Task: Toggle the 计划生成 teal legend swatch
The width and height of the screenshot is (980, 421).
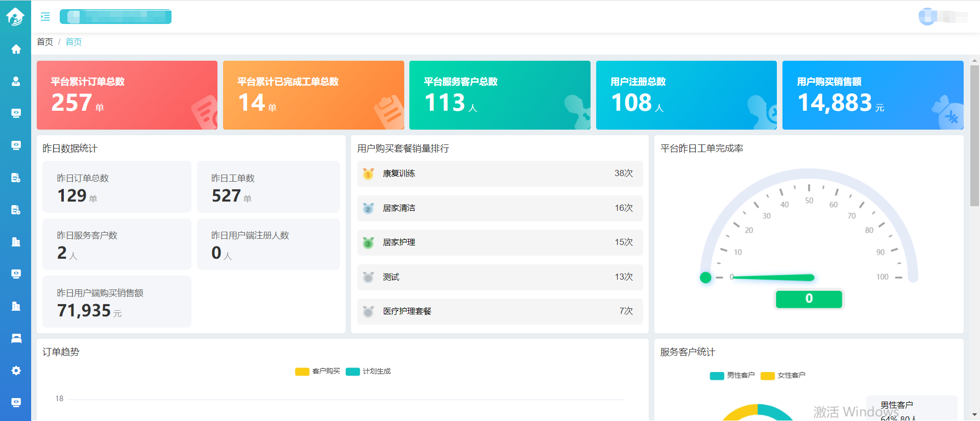Action: pos(353,372)
